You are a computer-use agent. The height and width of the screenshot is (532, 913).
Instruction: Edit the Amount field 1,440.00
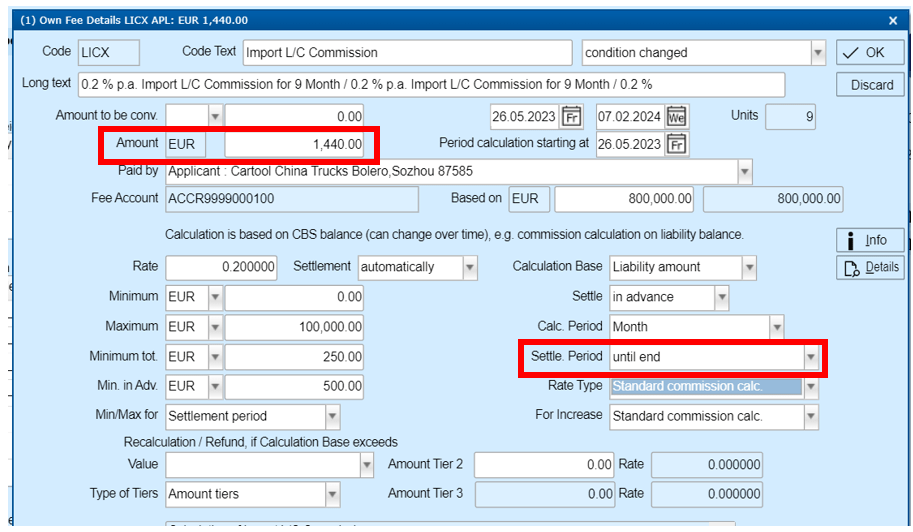294,144
